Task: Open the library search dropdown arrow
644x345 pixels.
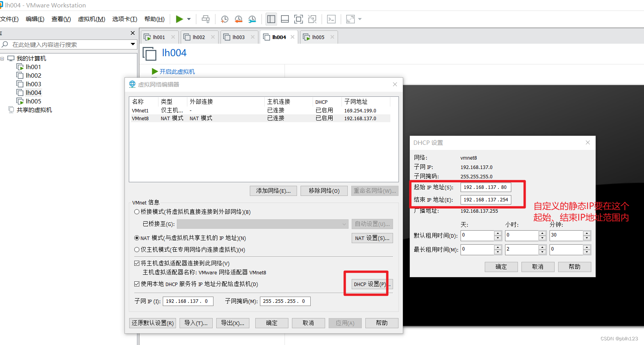Action: (133, 44)
